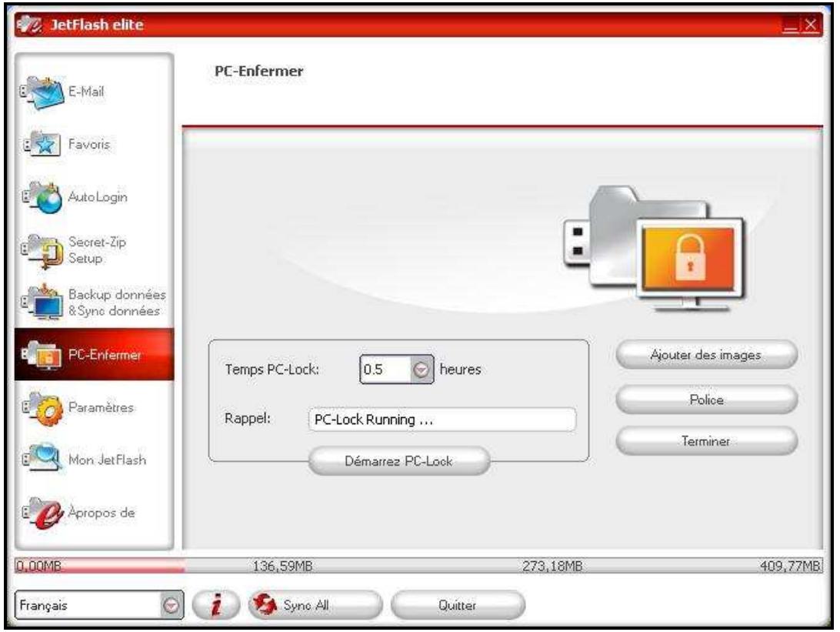Click the heures label
Screen dimensions: 840x632
tap(460, 369)
